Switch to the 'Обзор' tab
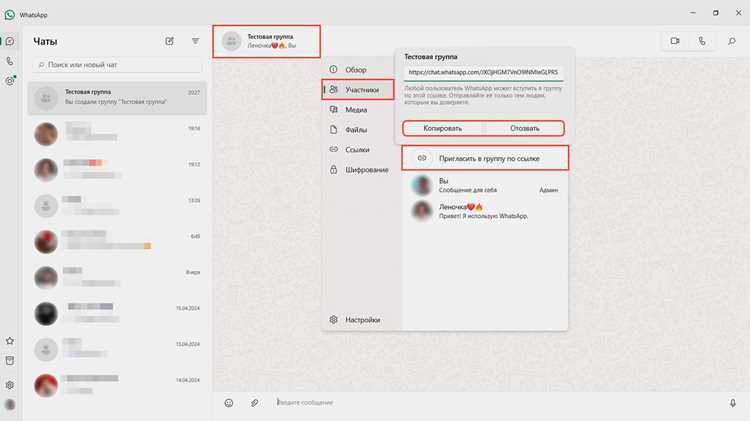Screen dimensions: 750x421 pyautogui.click(x=359, y=70)
